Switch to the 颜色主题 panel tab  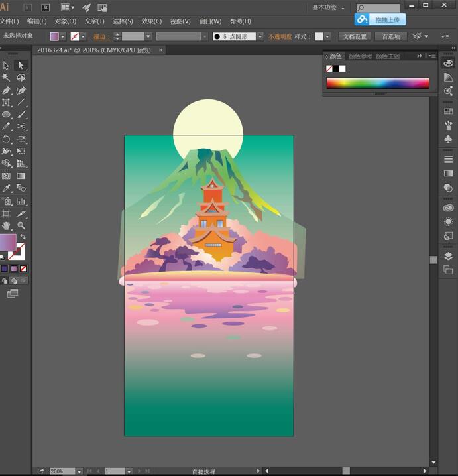coord(388,56)
